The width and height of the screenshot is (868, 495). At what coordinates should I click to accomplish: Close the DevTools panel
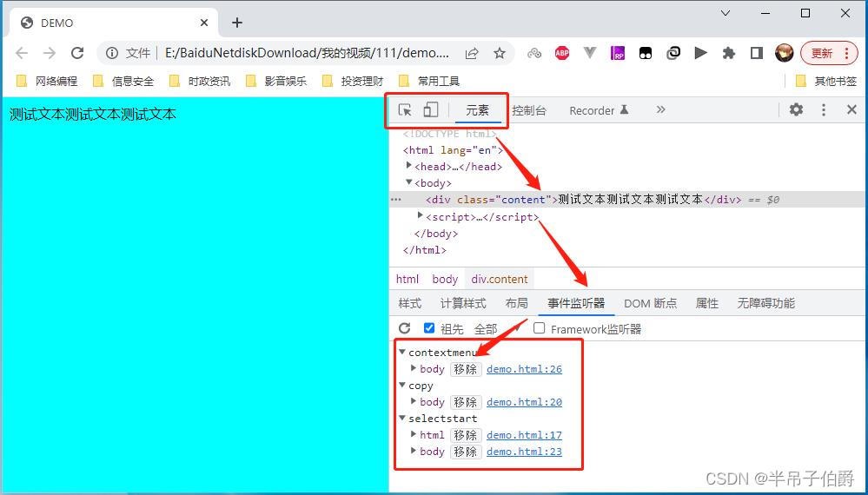click(x=852, y=109)
